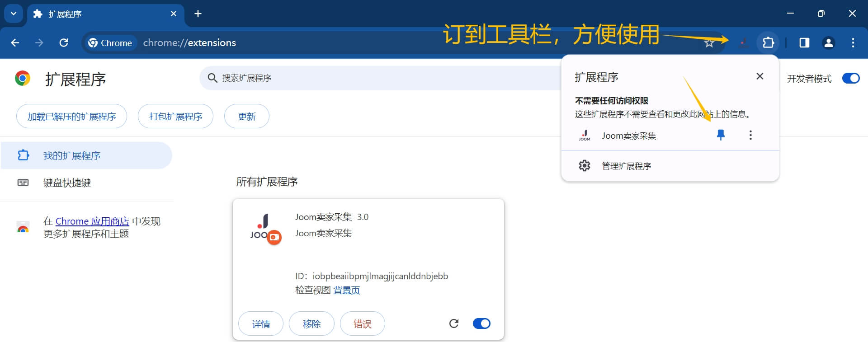Click 详情 button on Joom card
This screenshot has height=342, width=868.
(261, 324)
